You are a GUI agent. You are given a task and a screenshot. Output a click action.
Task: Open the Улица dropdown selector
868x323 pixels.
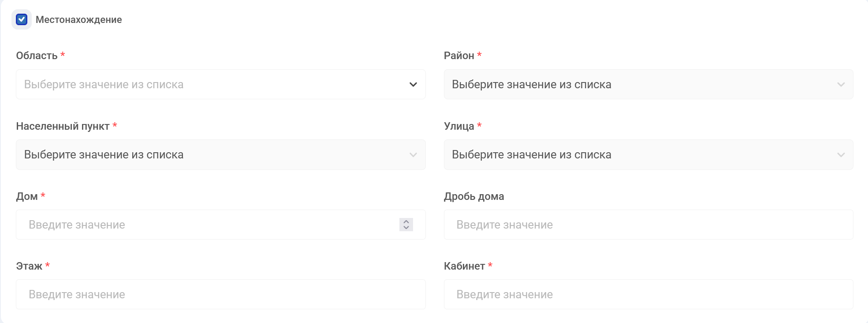coord(639,154)
